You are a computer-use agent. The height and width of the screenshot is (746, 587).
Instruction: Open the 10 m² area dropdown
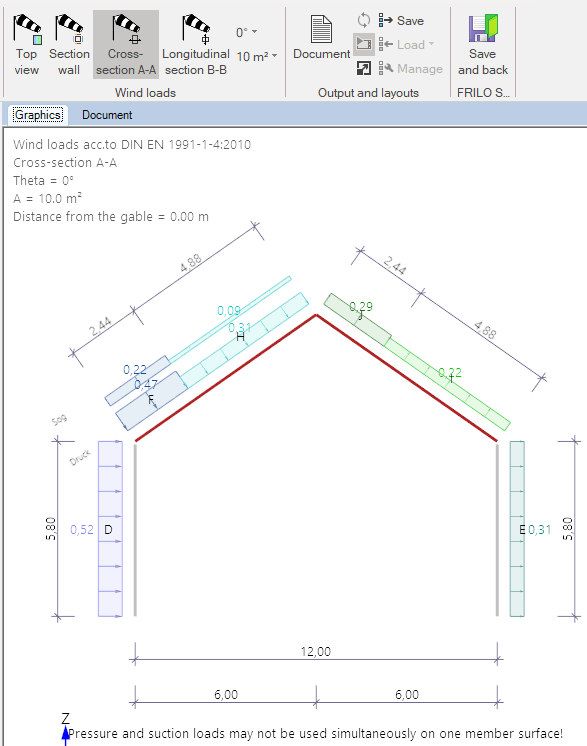click(x=256, y=57)
